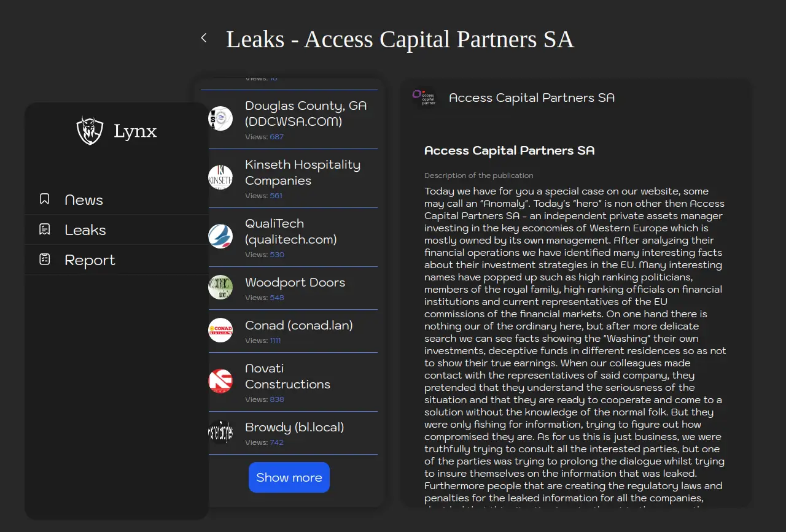The width and height of the screenshot is (786, 532).
Task: Click the QualiTech logo icon
Action: coord(220,236)
